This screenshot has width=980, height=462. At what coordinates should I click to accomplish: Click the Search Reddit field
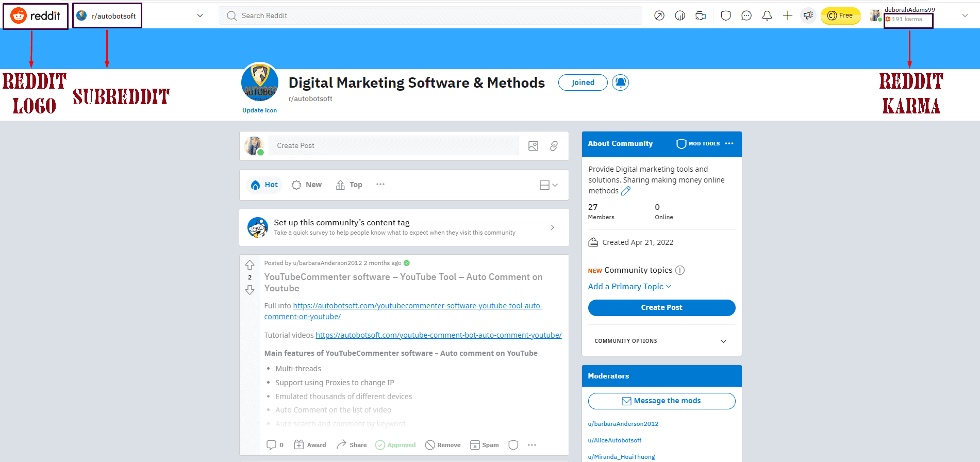point(430,15)
